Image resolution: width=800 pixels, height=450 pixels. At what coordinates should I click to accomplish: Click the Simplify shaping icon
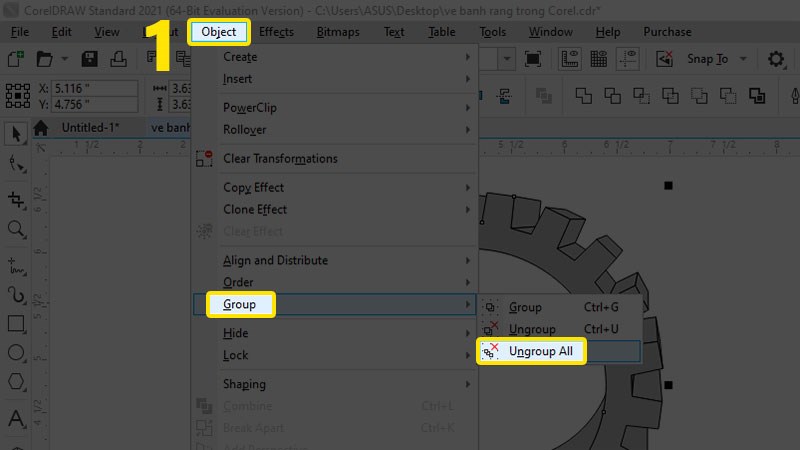(x=670, y=95)
